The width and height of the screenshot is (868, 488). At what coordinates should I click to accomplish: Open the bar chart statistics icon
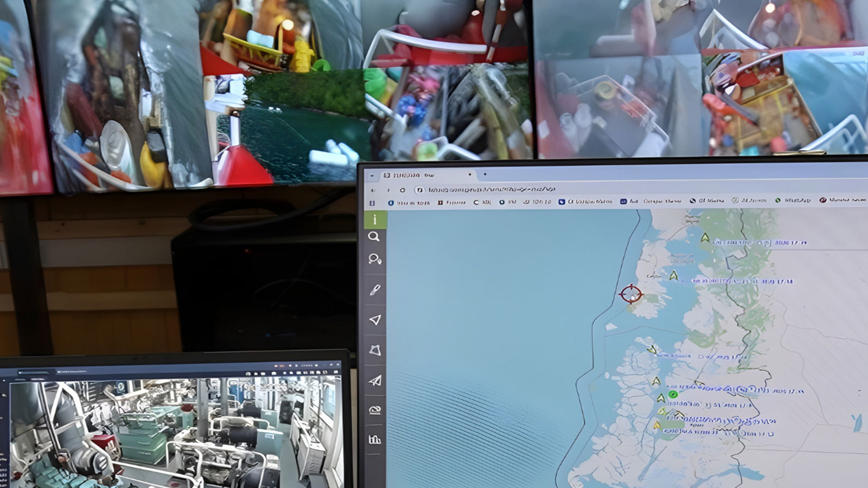(x=375, y=439)
